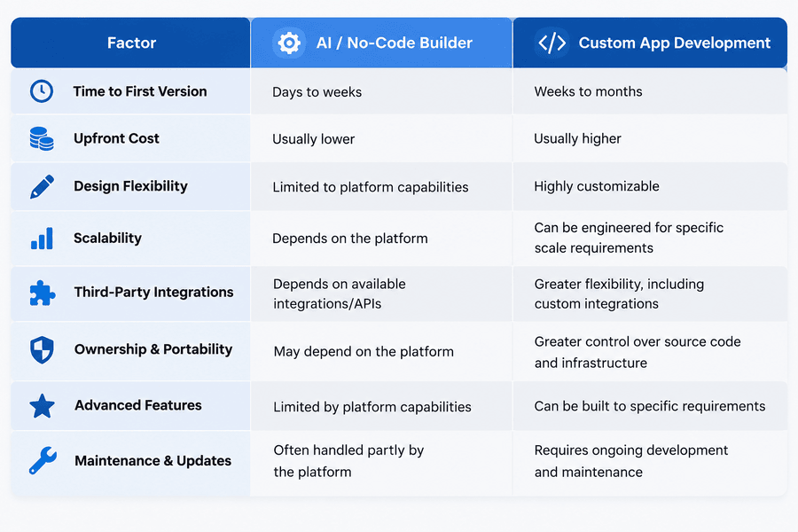Viewport: 798px width, 532px height.
Task: Select the Factor column header
Action: (131, 43)
